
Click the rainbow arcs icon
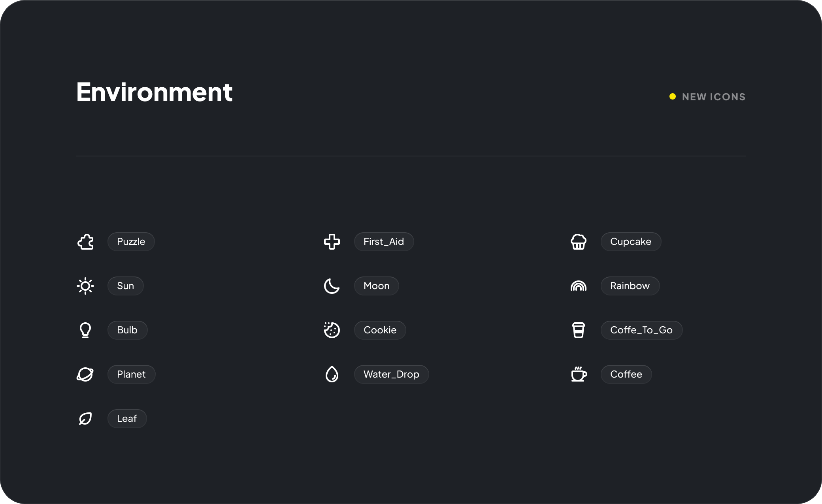579,286
